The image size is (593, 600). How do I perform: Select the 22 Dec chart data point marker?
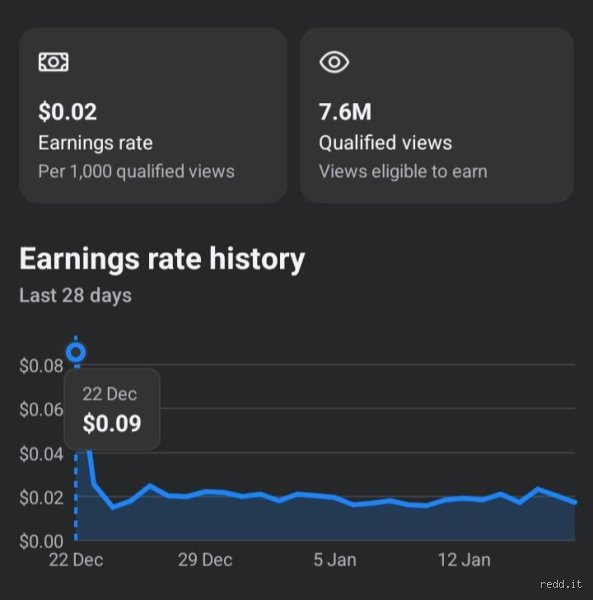(x=76, y=352)
